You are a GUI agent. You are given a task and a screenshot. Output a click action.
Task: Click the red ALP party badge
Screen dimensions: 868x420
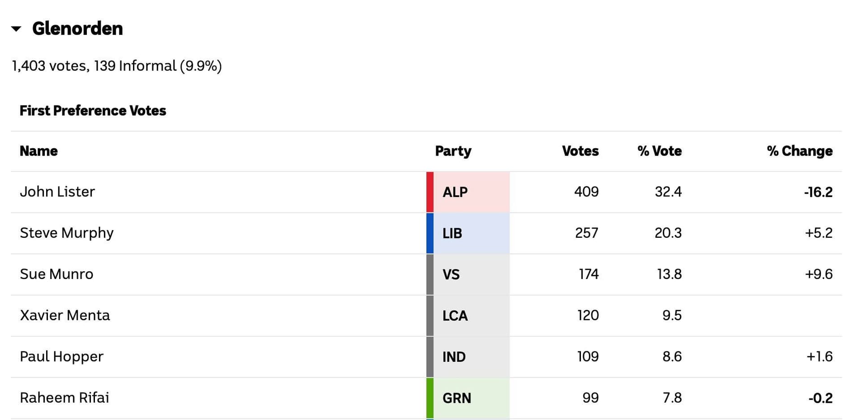[467, 192]
